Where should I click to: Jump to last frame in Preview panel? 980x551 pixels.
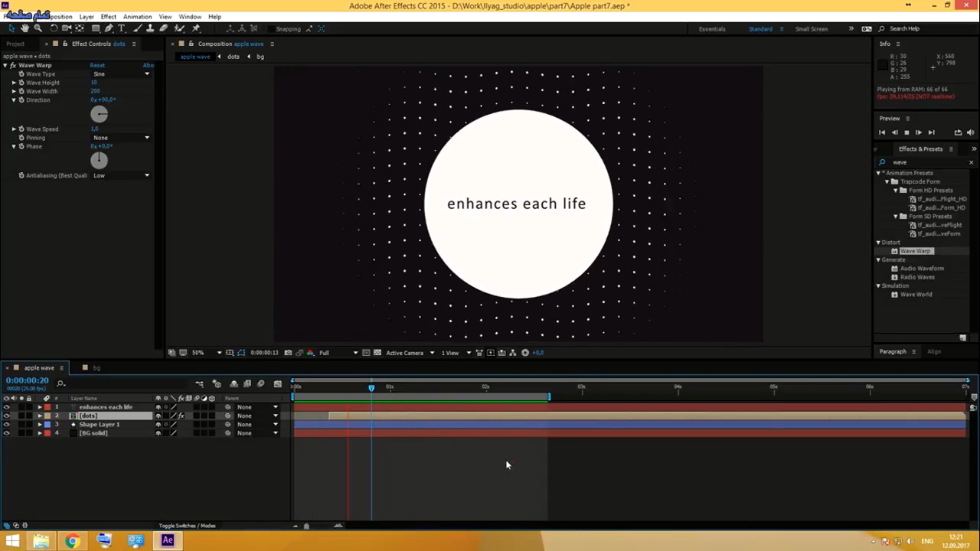point(931,132)
